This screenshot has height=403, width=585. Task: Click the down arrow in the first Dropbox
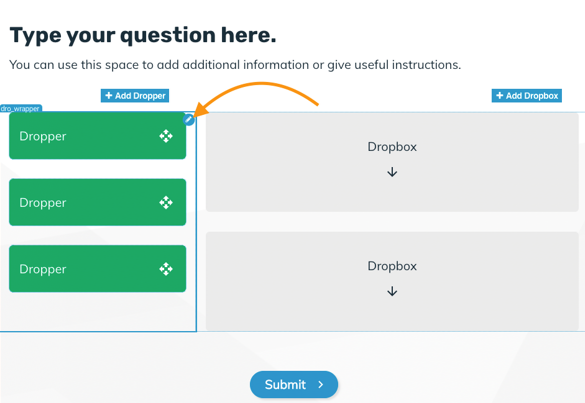click(392, 172)
